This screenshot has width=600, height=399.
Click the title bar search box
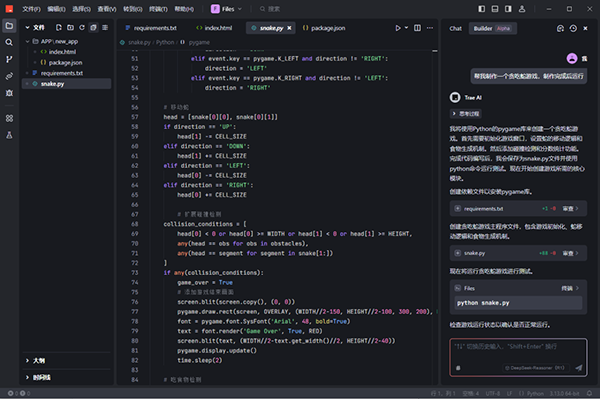click(x=270, y=9)
